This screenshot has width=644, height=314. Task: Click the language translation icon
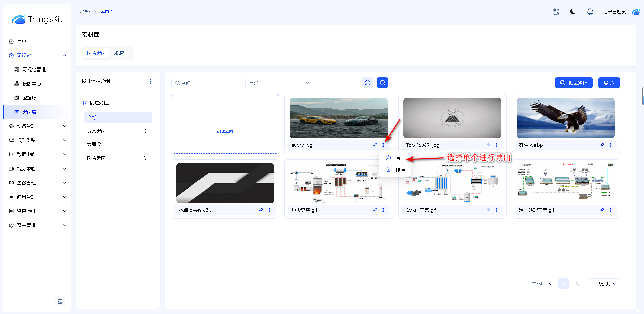(556, 12)
